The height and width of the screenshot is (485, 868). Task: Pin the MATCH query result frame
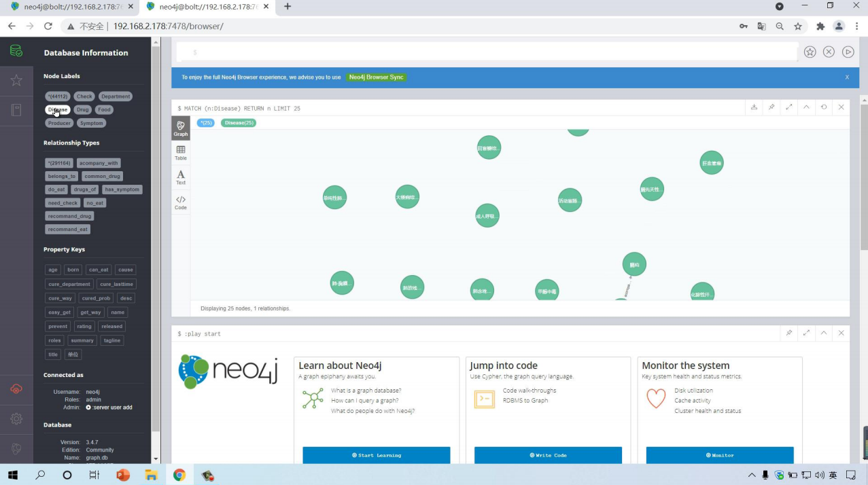coord(771,107)
